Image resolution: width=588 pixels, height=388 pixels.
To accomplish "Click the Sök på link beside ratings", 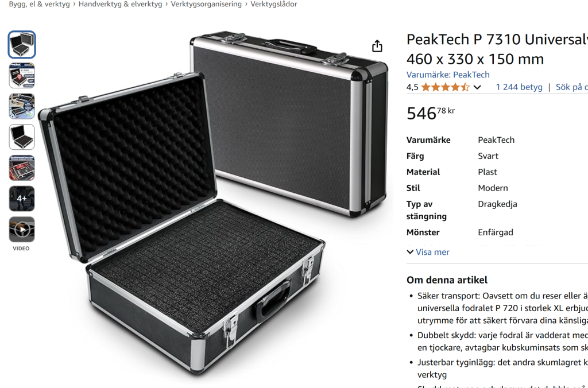I will (571, 87).
